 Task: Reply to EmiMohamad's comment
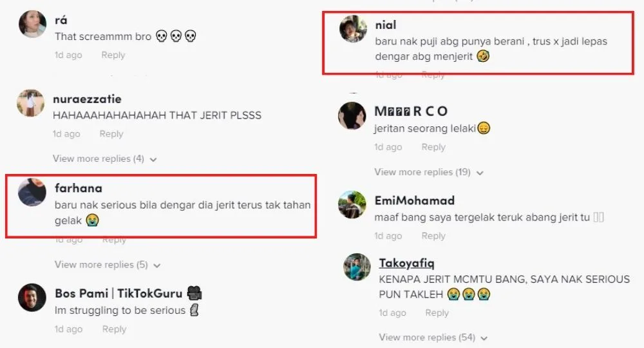pos(433,236)
